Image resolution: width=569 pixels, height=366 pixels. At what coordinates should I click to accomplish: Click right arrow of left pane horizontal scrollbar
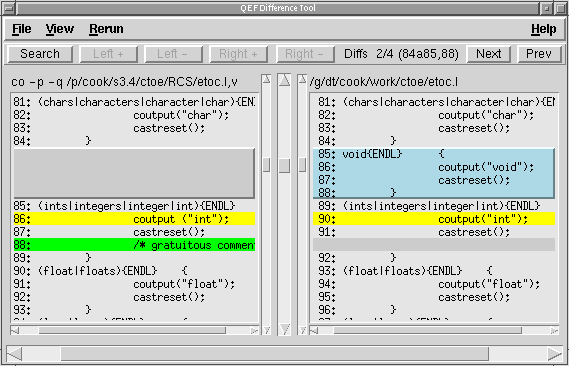254,330
